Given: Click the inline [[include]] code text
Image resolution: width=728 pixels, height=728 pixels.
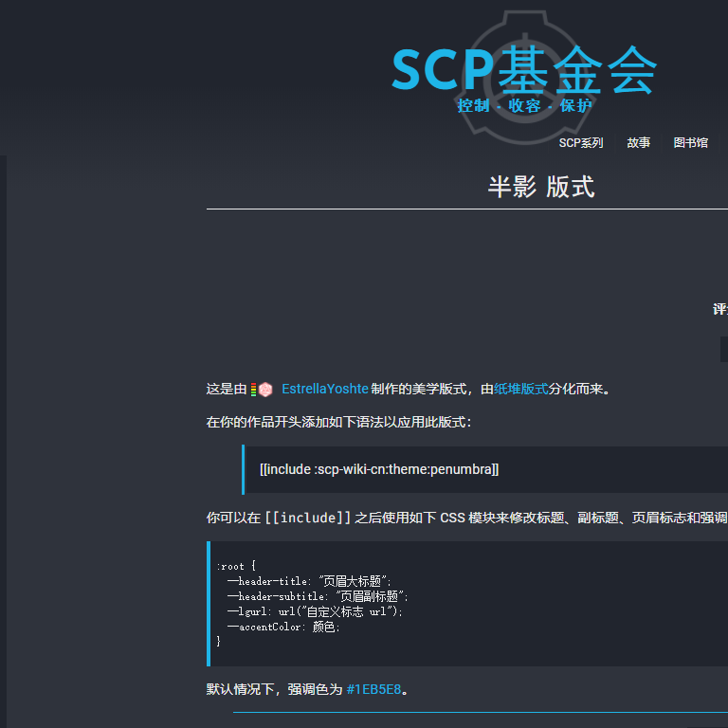Looking at the screenshot, I should click(307, 518).
